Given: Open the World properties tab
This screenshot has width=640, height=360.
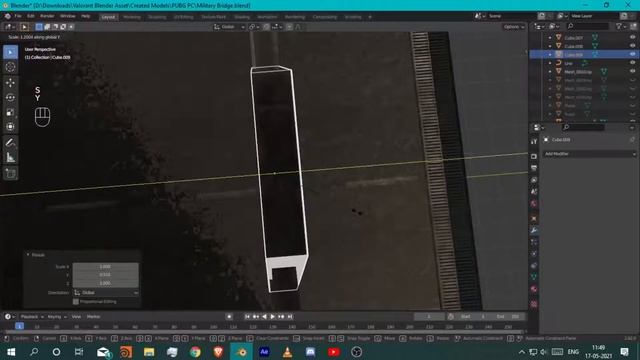Looking at the screenshot, I should (534, 204).
